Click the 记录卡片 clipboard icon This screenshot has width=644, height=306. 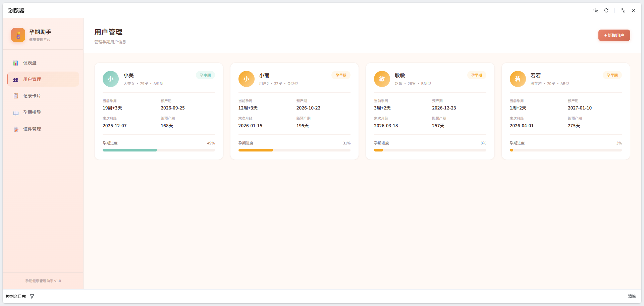click(x=16, y=96)
